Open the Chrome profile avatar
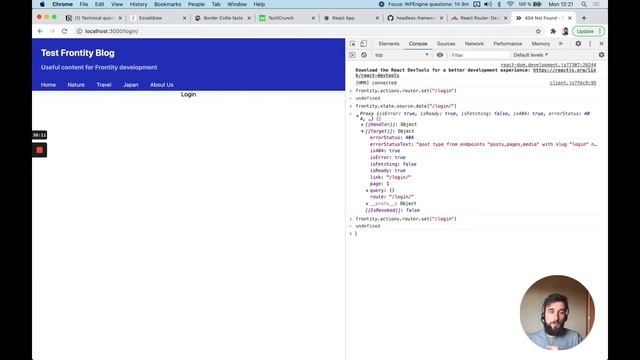640x360 pixels. click(565, 31)
